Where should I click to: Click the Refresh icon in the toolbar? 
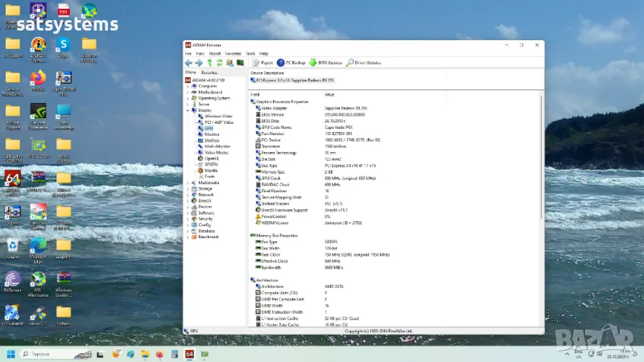pos(218,62)
